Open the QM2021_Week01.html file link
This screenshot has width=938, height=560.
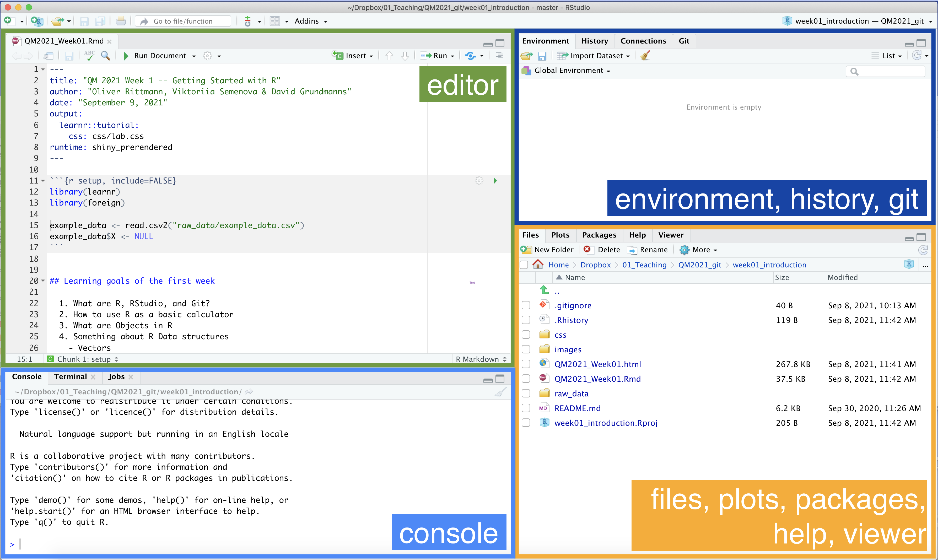[x=597, y=364]
